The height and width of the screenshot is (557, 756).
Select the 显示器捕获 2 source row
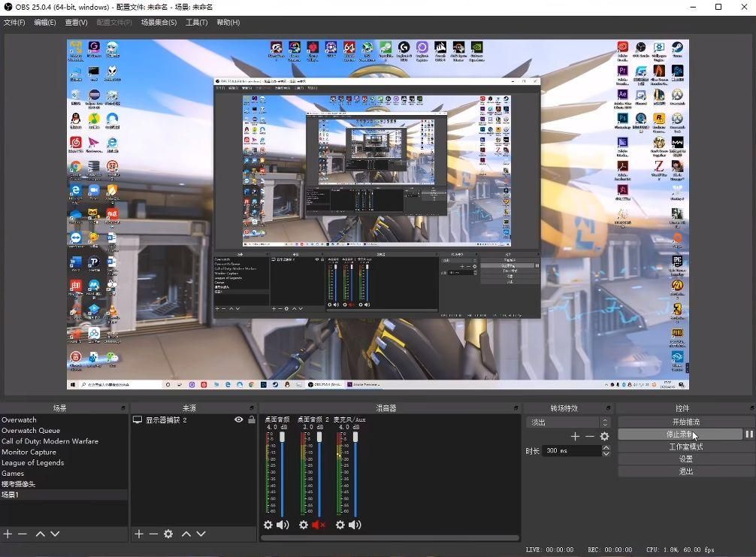point(194,420)
